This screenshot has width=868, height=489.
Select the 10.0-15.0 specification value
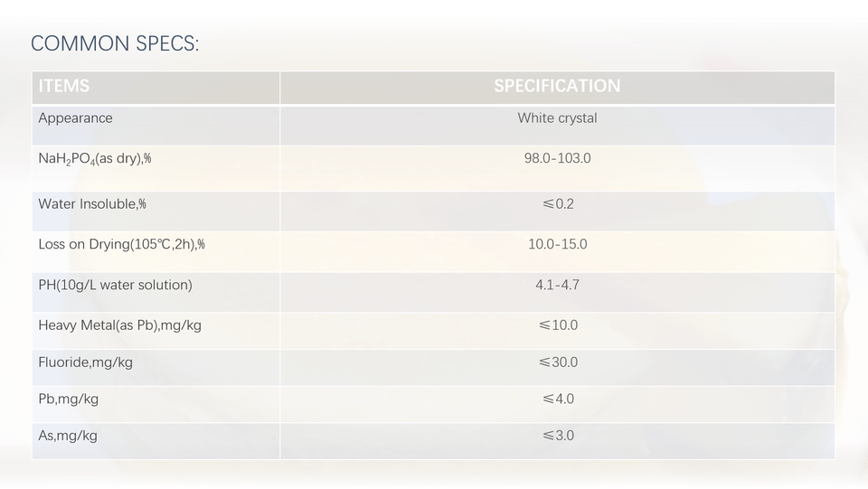coord(557,244)
